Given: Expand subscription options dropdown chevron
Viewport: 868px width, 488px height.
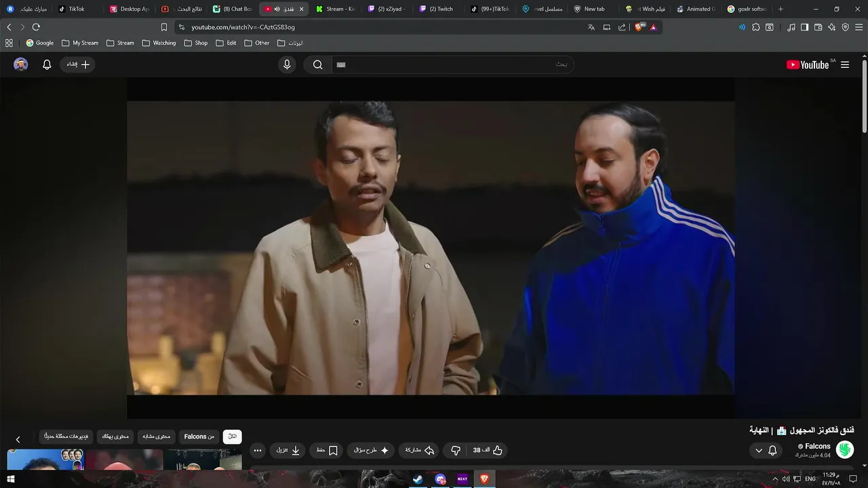Looking at the screenshot, I should click(758, 450).
